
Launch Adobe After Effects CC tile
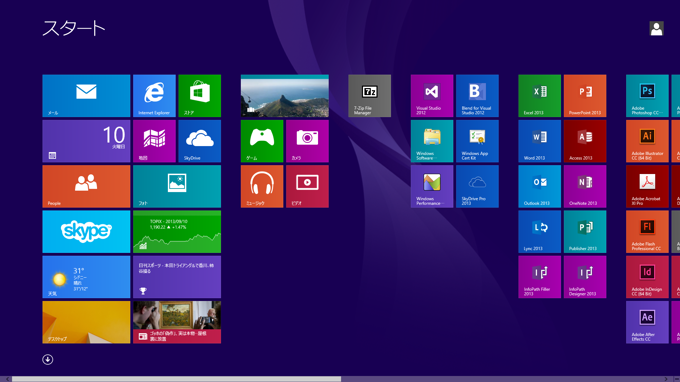coord(647,322)
